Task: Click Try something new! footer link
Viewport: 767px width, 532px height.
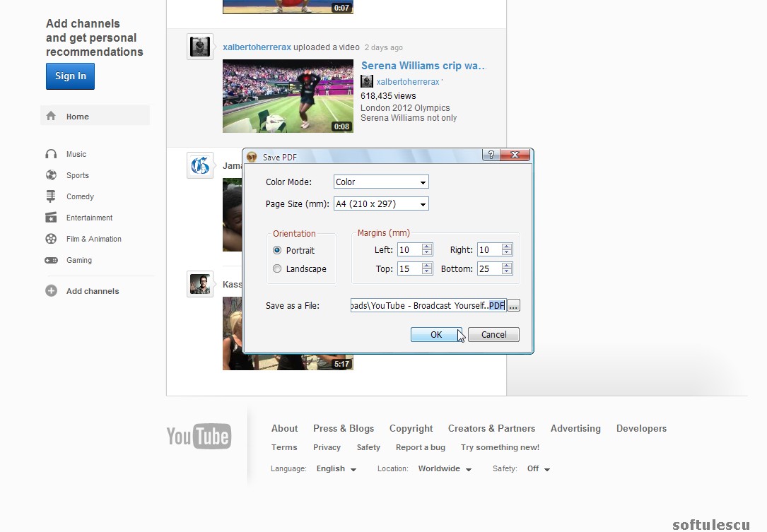Action: click(x=500, y=447)
